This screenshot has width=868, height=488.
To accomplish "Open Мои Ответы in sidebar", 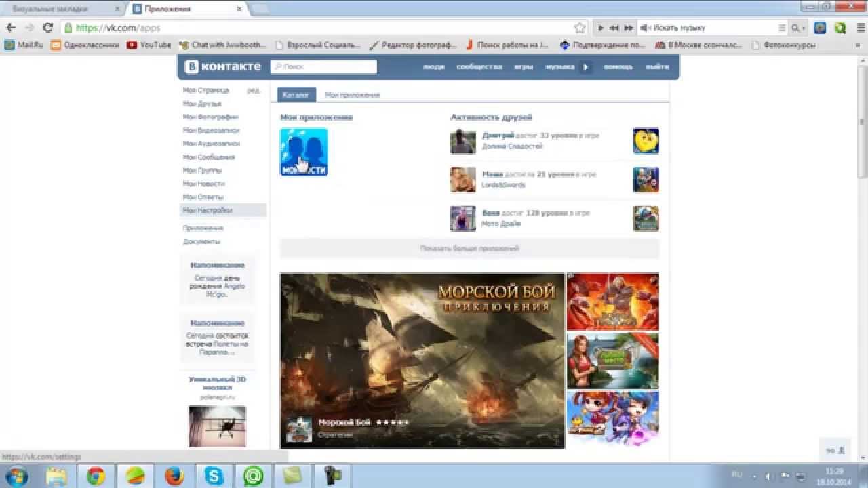I will [x=203, y=197].
